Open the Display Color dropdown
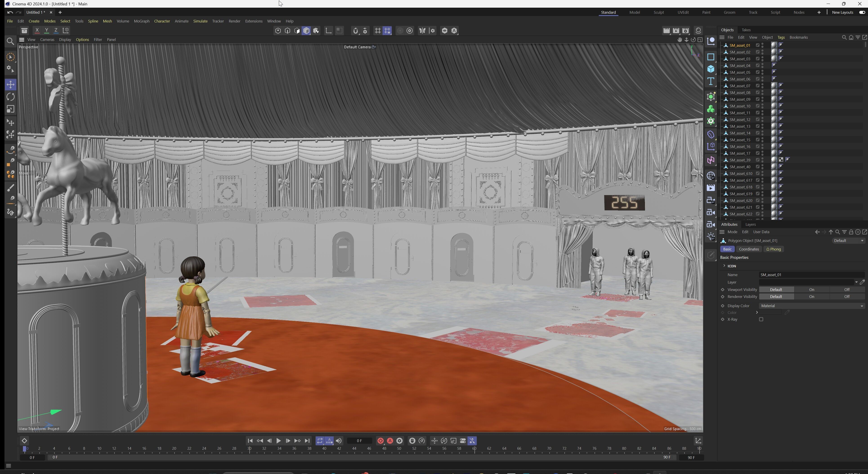The width and height of the screenshot is (868, 474). coord(811,306)
